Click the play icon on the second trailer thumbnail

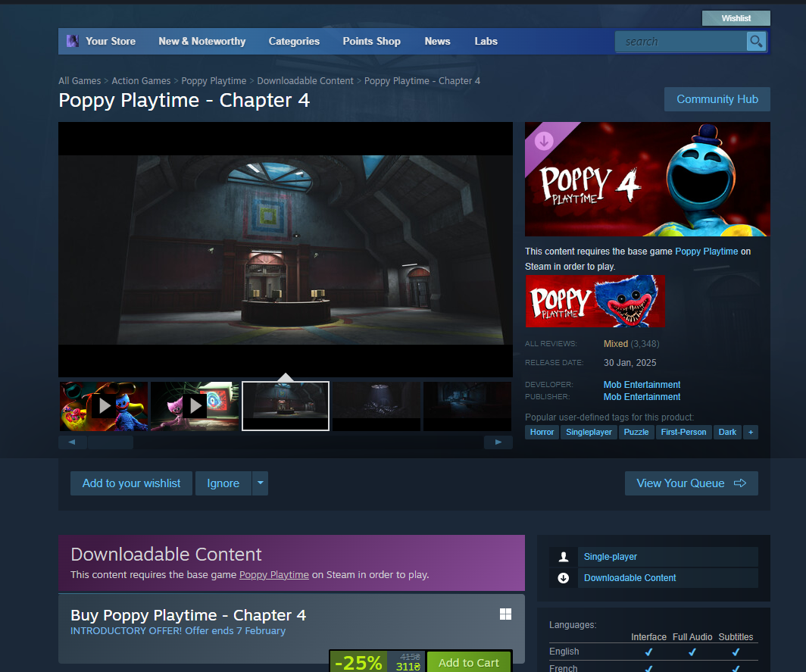point(195,405)
